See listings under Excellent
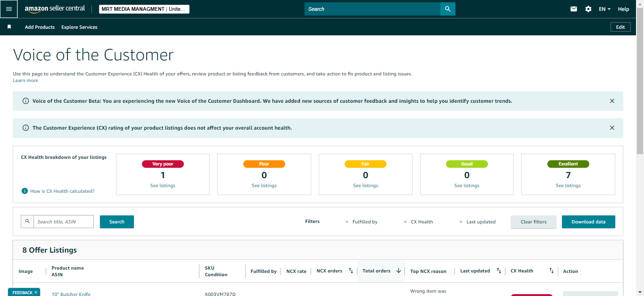644x296 pixels. (568, 185)
